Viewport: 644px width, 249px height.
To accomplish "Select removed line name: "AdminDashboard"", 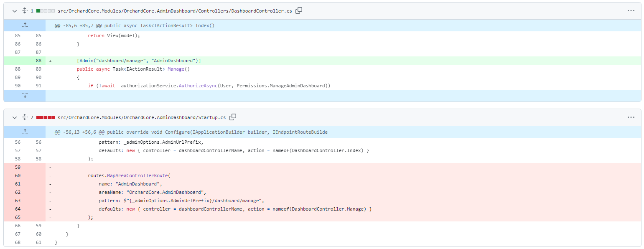I will [x=343, y=184].
